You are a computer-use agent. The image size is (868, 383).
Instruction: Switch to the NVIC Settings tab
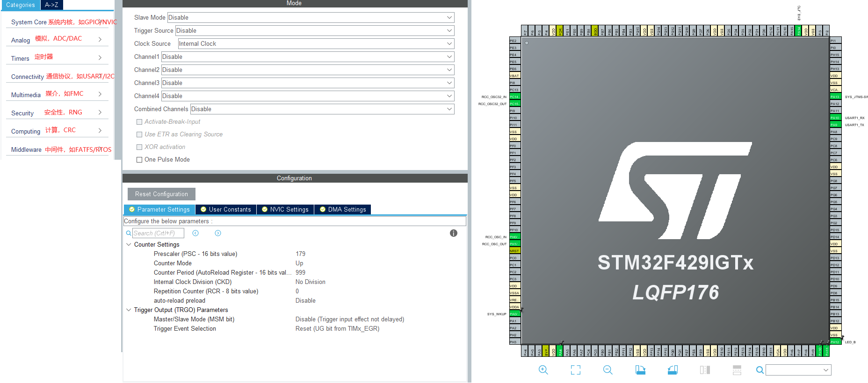pos(284,210)
